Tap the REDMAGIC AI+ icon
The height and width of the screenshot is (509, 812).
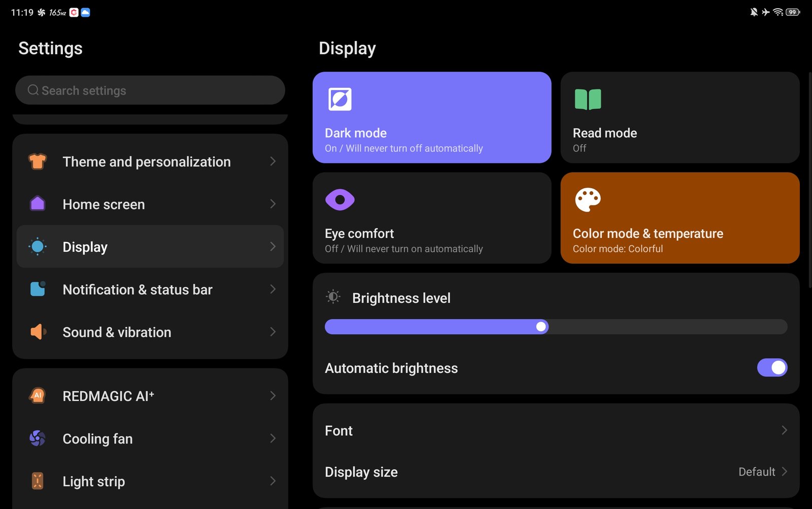point(38,396)
